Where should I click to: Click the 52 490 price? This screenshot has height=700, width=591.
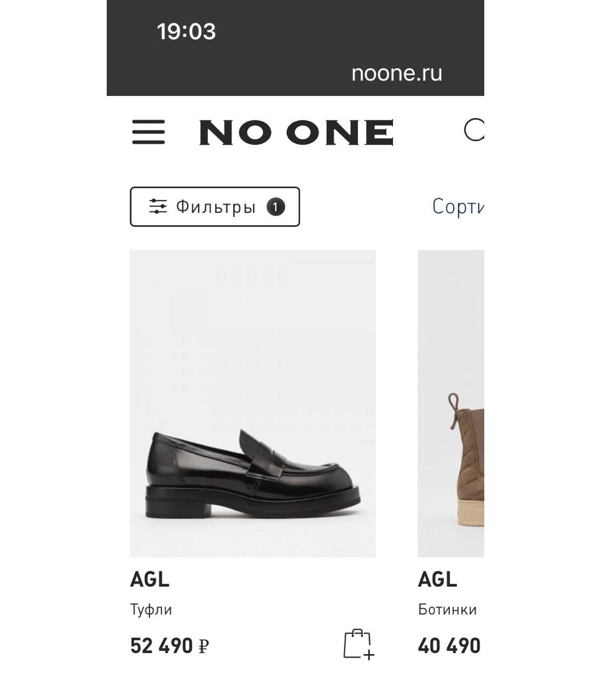click(x=161, y=646)
